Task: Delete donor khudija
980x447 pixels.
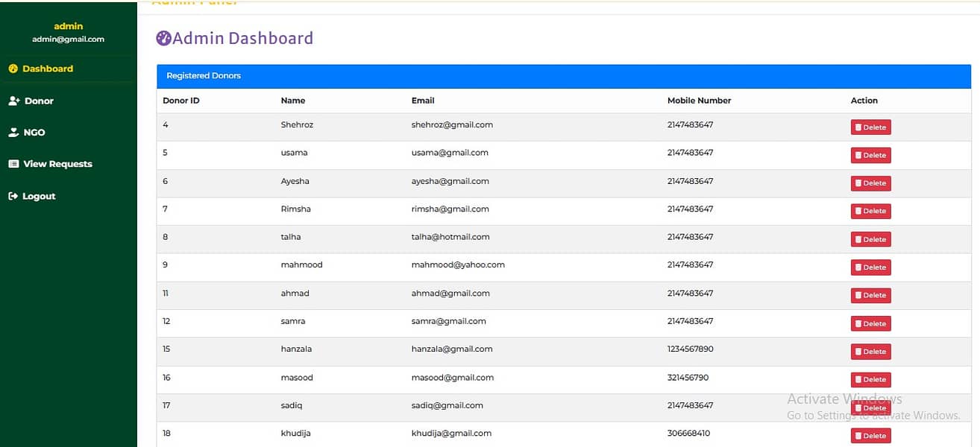Action: (x=870, y=436)
